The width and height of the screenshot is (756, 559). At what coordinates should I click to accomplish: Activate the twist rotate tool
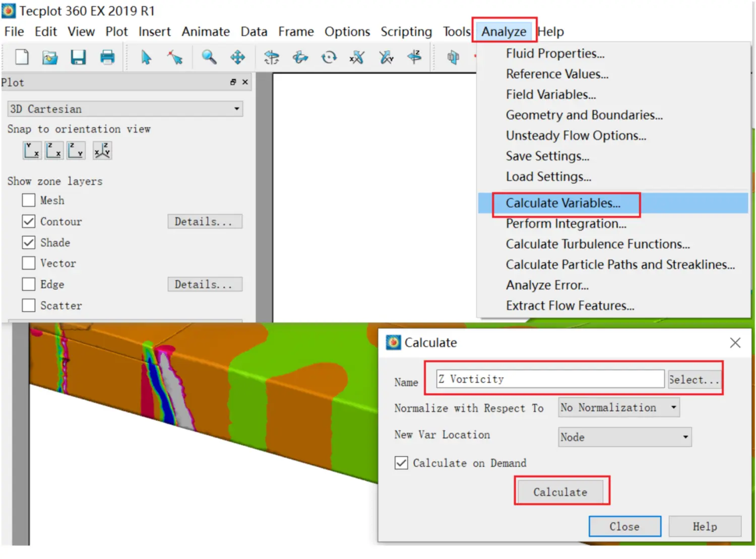coord(329,57)
